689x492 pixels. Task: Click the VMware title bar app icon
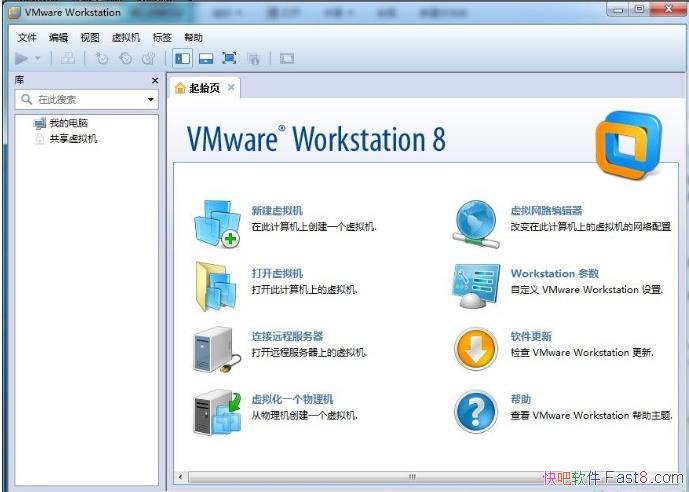15,12
